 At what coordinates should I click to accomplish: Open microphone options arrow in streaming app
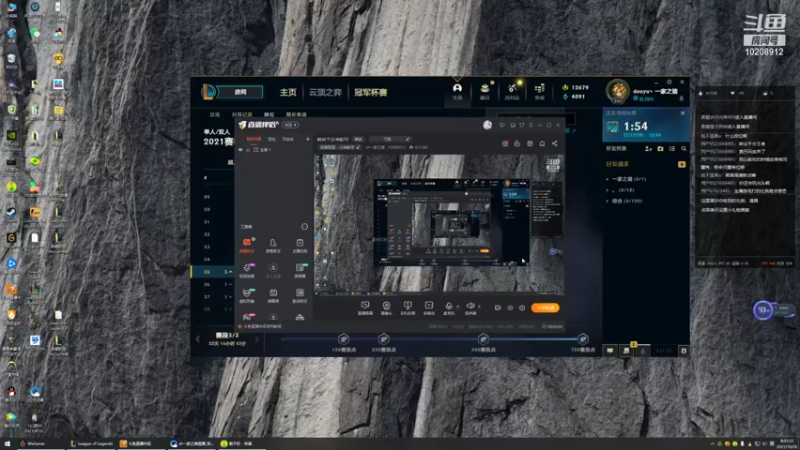click(458, 307)
